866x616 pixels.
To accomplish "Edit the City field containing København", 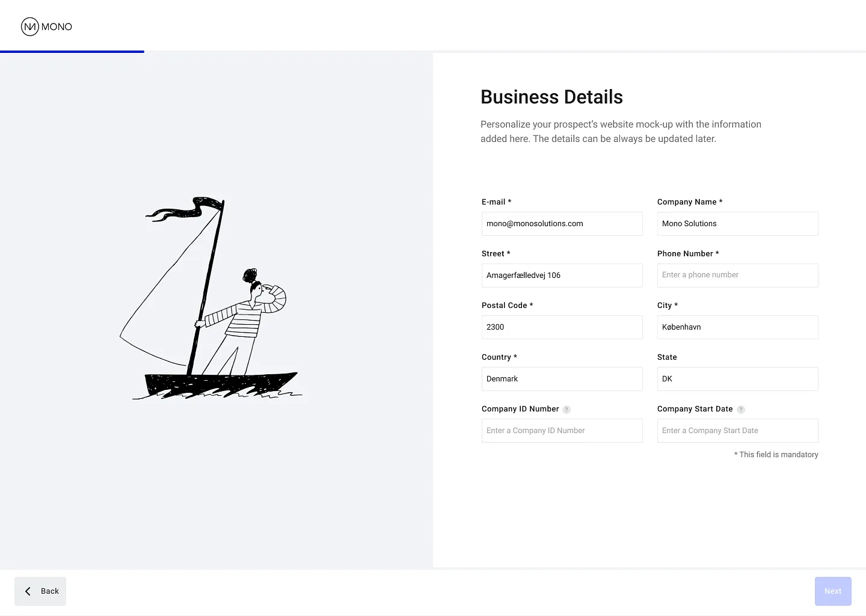I will (x=737, y=327).
